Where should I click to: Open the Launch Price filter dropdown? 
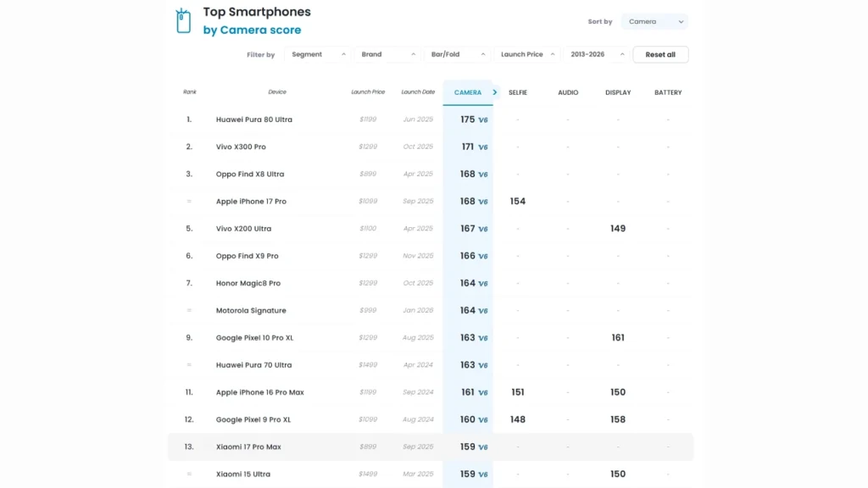click(x=526, y=53)
